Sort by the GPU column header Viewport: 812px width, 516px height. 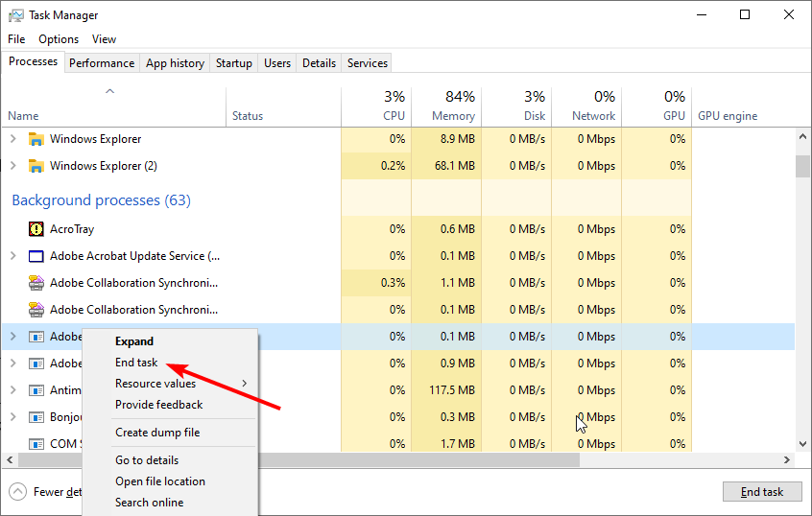(x=657, y=107)
